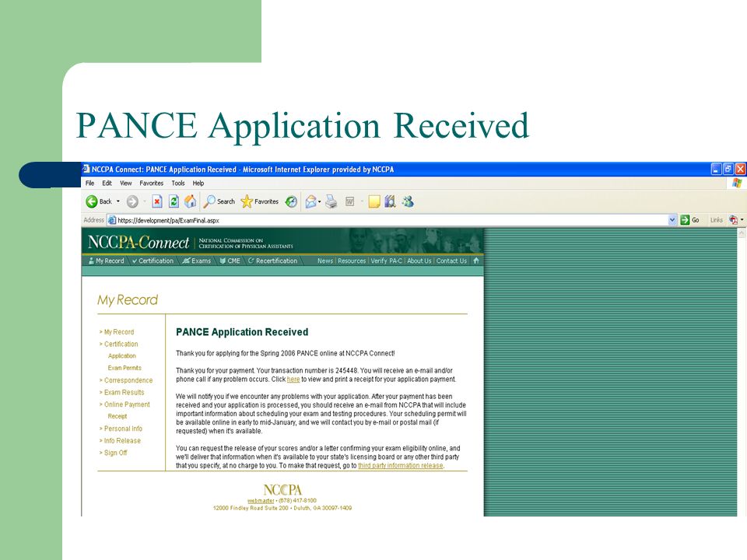Click the webmaster footer link
Screen dimensions: 747x560
tap(261, 500)
